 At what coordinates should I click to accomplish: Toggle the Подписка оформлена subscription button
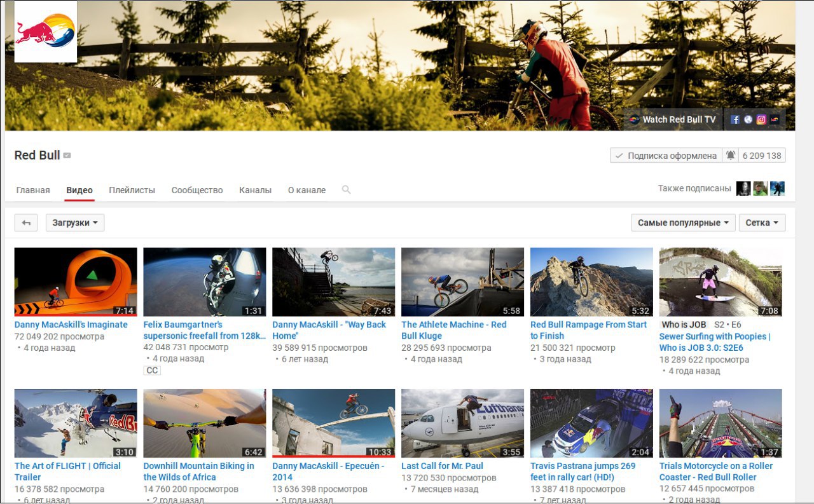pos(666,155)
